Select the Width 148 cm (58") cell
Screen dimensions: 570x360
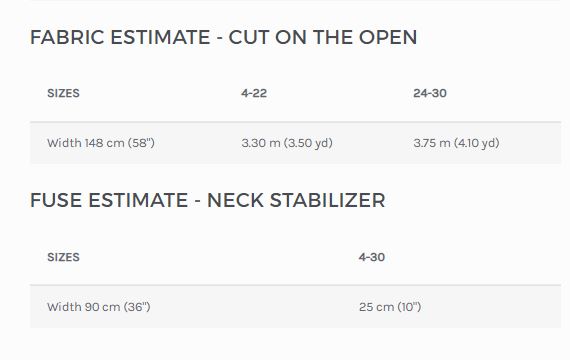(101, 143)
